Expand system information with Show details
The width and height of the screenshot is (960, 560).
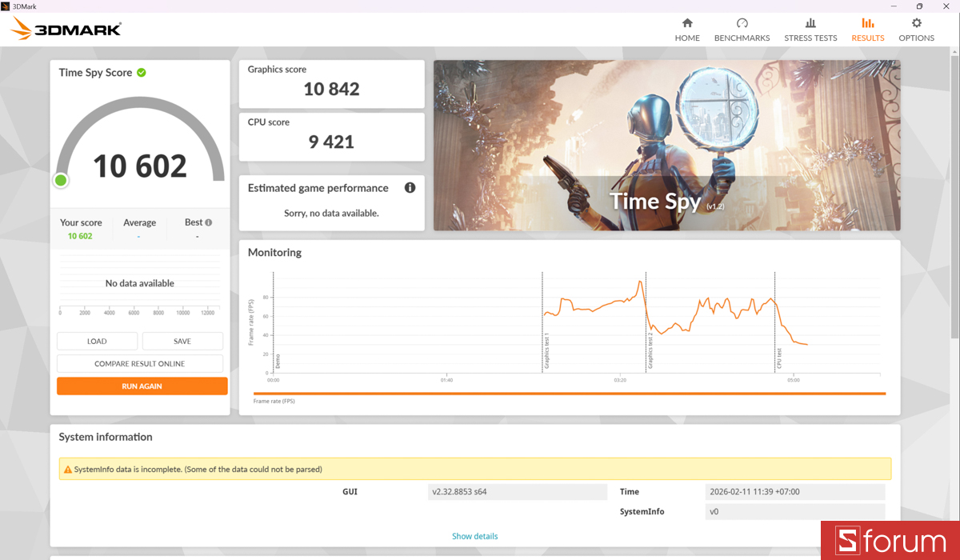(474, 536)
